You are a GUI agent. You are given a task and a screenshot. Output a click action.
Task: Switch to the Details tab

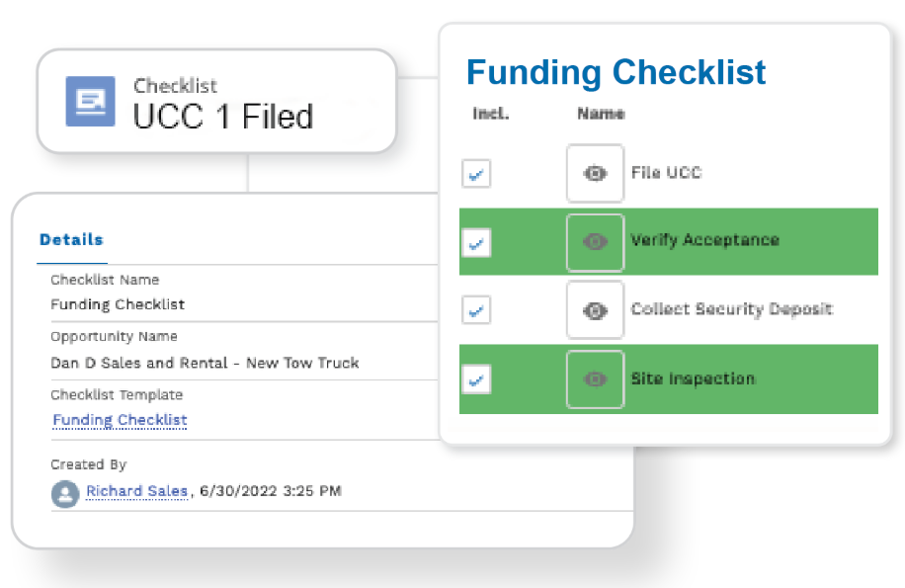point(71,239)
